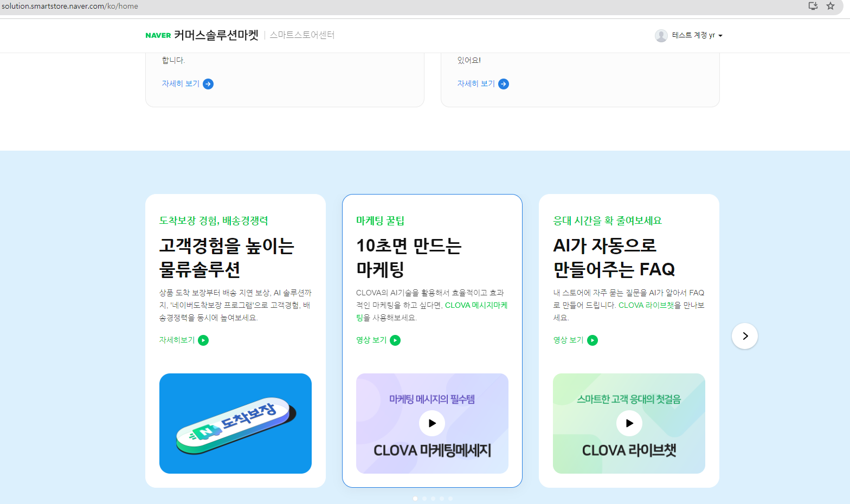Open 커머스솔루션마켓 home title link
Image resolution: width=850 pixels, height=504 pixels.
pos(216,35)
